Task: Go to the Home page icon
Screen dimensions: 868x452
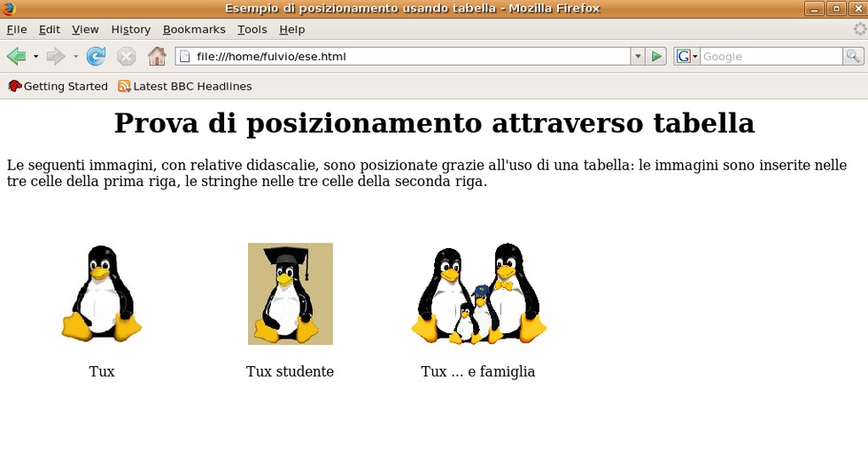Action: (157, 56)
